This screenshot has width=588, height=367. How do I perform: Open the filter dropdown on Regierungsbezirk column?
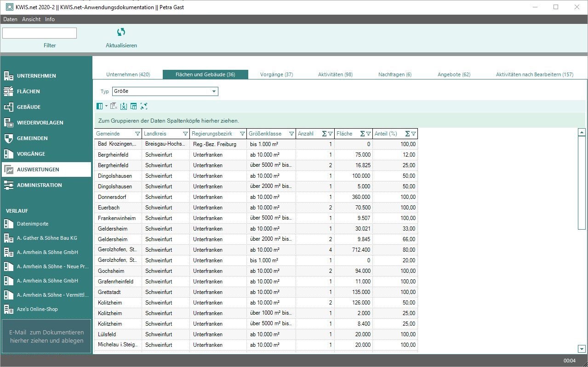click(242, 134)
